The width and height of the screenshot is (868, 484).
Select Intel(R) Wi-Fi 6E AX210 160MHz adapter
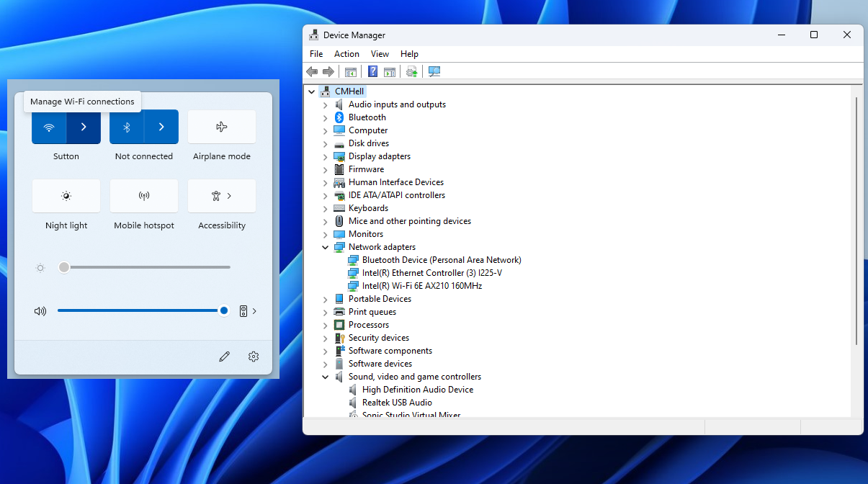coord(422,286)
